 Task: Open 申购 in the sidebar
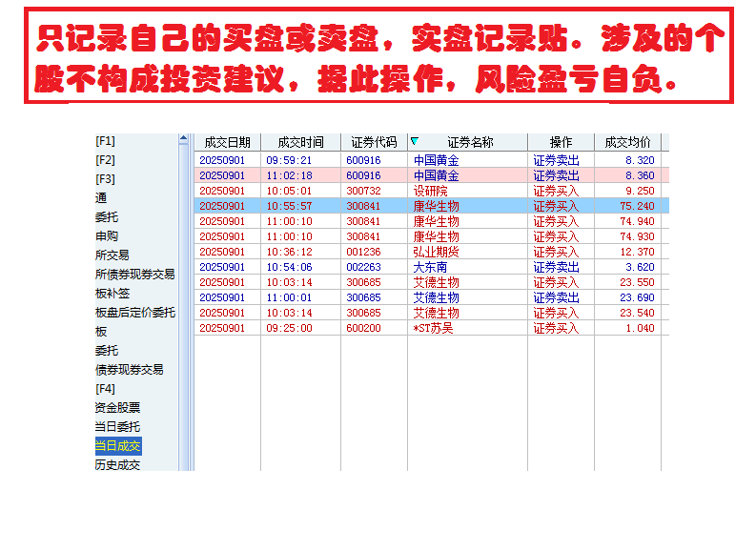click(x=107, y=236)
